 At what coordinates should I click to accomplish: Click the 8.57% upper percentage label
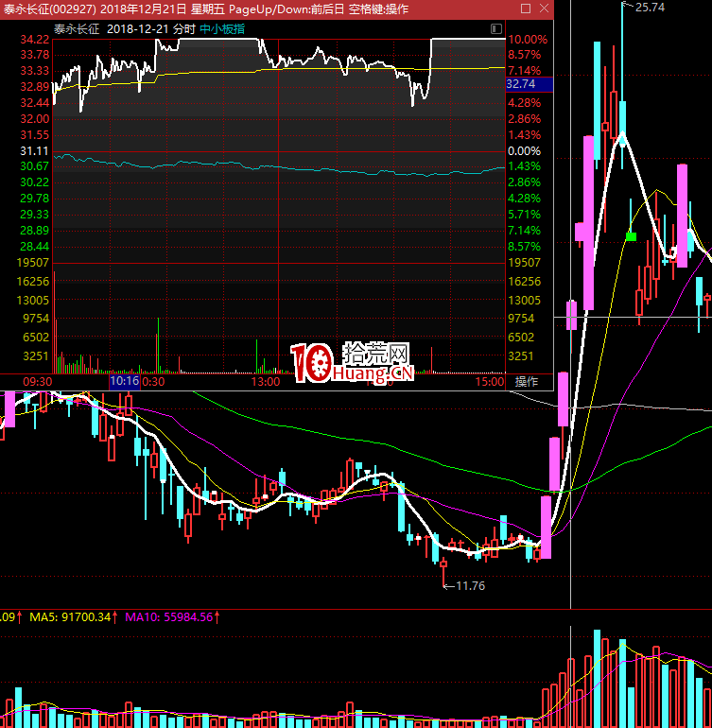point(525,55)
